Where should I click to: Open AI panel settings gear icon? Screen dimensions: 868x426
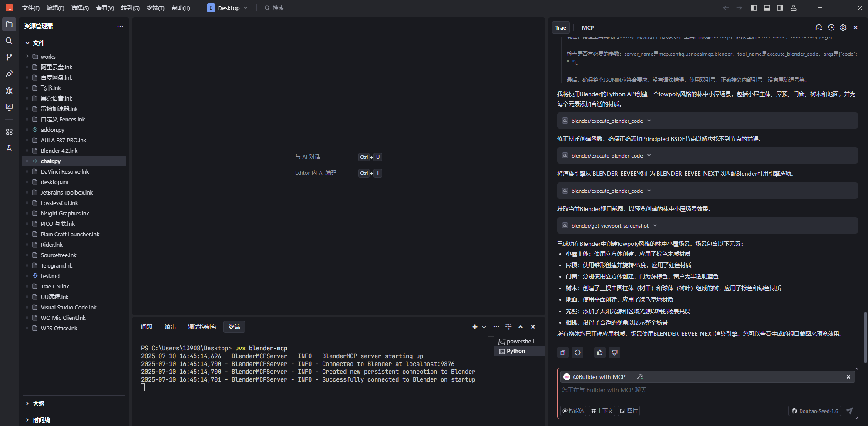point(843,27)
